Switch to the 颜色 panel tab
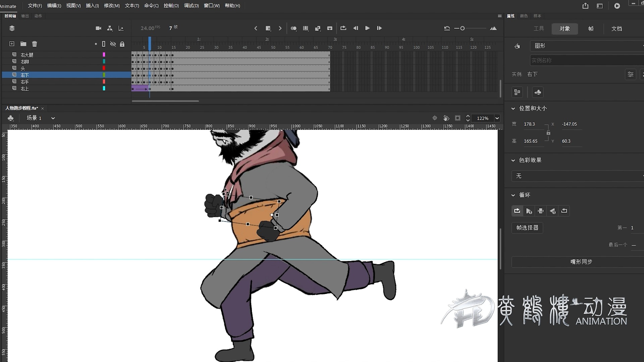The image size is (644, 362). tap(524, 16)
